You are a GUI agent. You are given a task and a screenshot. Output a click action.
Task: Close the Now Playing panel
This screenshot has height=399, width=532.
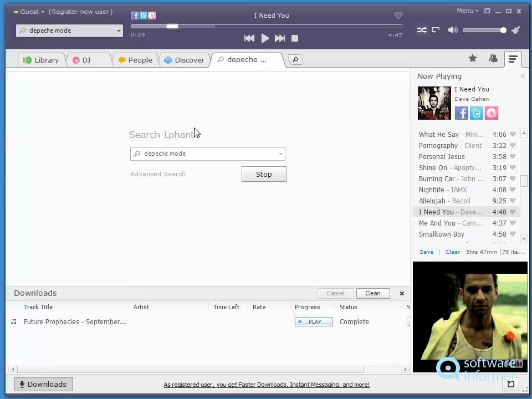point(523,76)
